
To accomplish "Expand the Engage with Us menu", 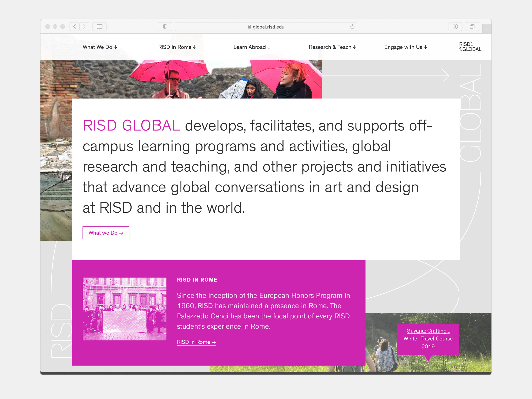I will pos(405,47).
